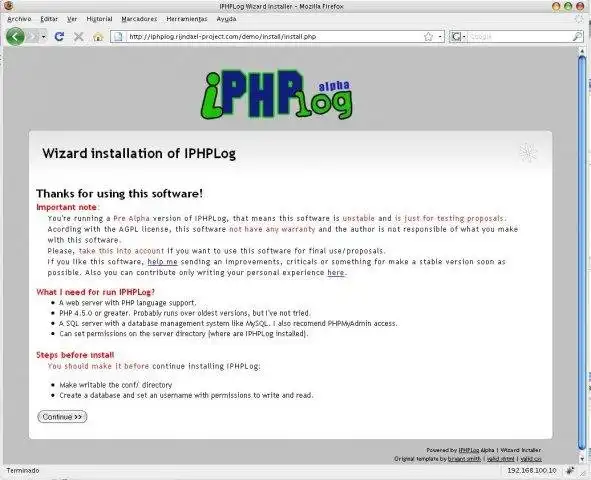
Task: Open the Ver menu
Action: [x=72, y=19]
